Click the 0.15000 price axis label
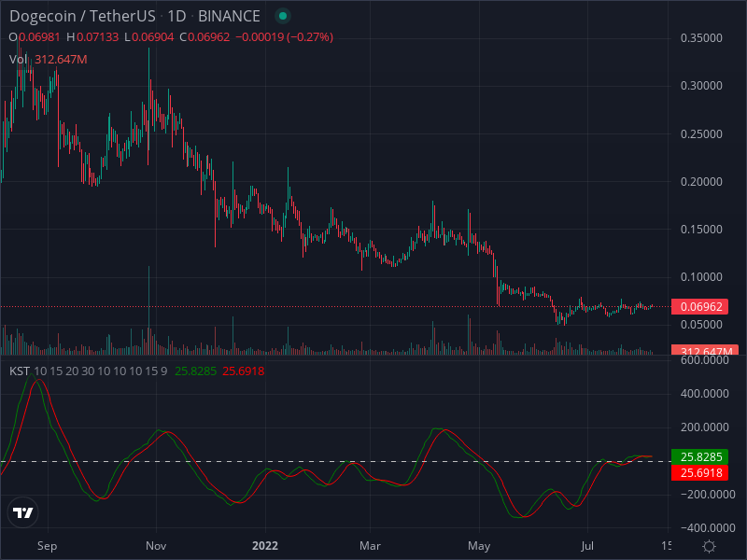The width and height of the screenshot is (747, 560). [701, 229]
